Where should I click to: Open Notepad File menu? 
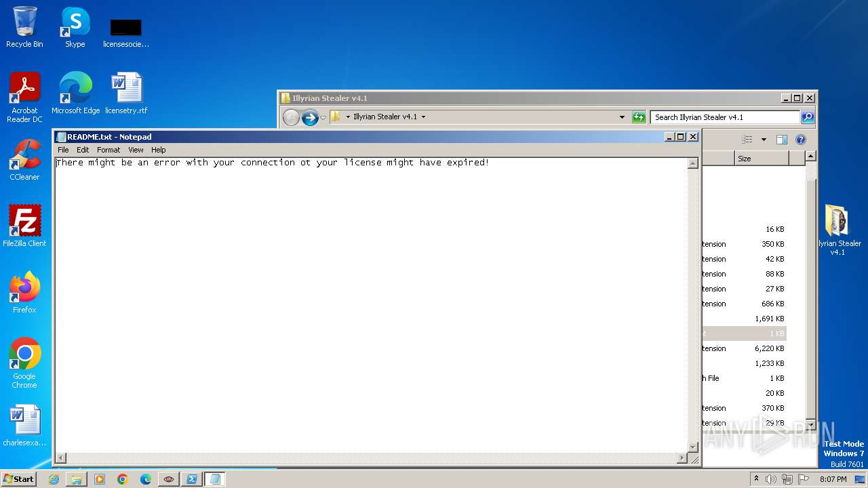pos(63,150)
